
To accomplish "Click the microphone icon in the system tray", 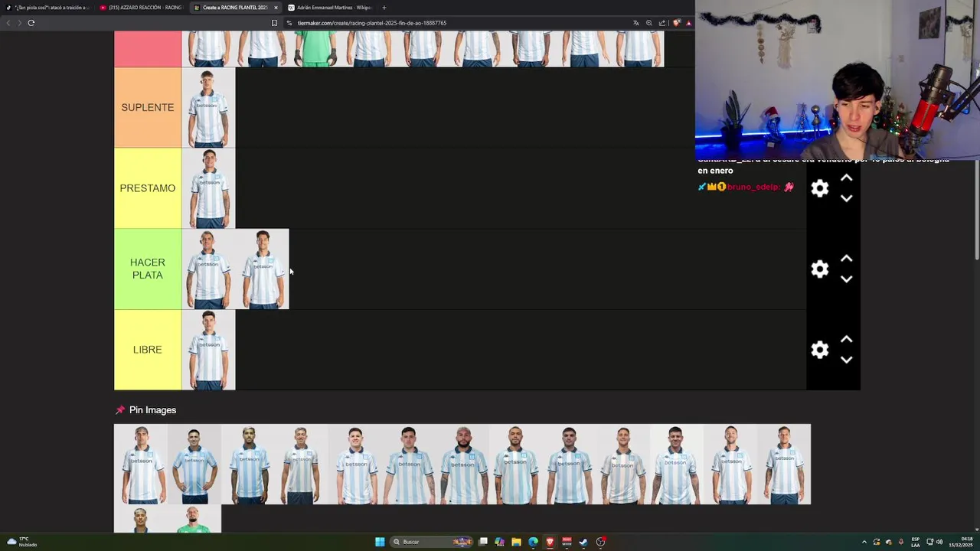I will (901, 542).
